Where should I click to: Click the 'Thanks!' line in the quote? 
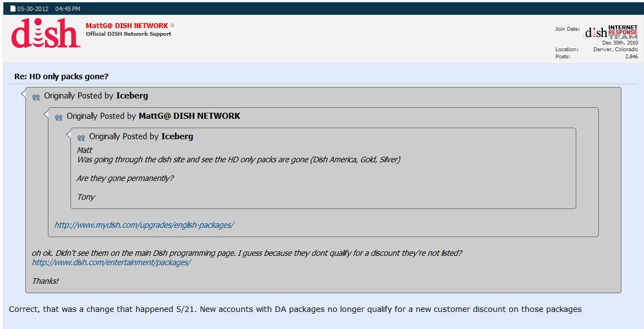pyautogui.click(x=45, y=281)
